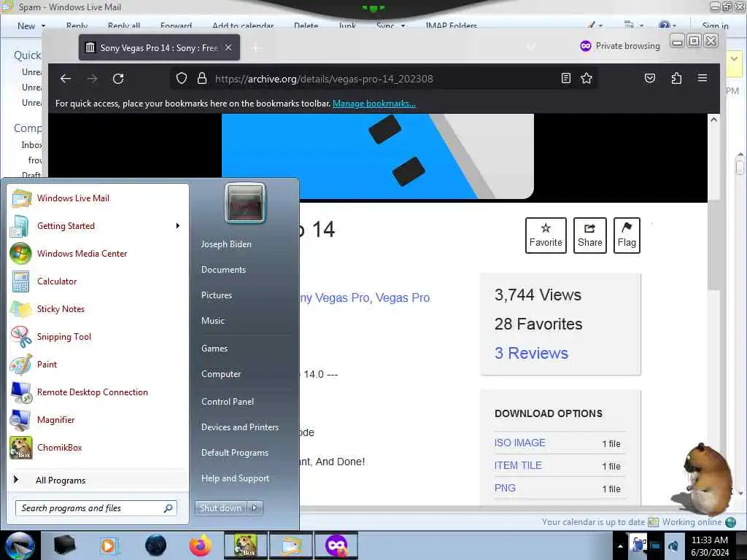Click the Share button on archive page
The image size is (747, 560).
[589, 236]
